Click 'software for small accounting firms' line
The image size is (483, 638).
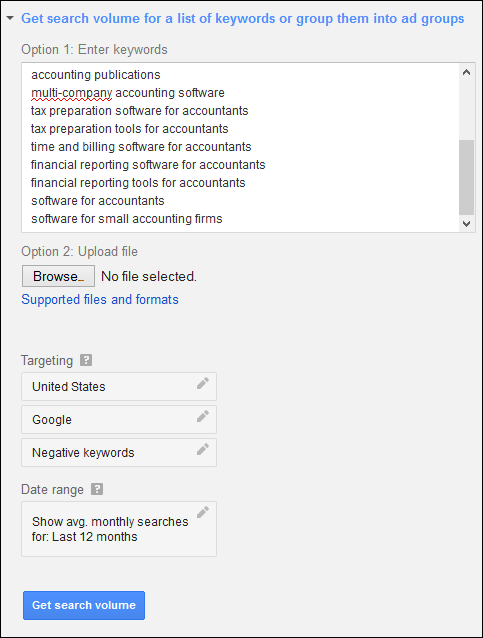point(127,218)
